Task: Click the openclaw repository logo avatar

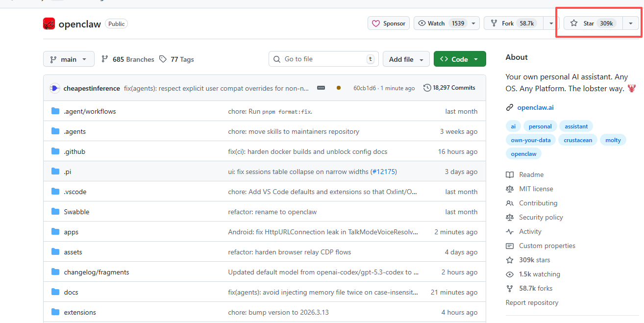Action: [x=49, y=24]
